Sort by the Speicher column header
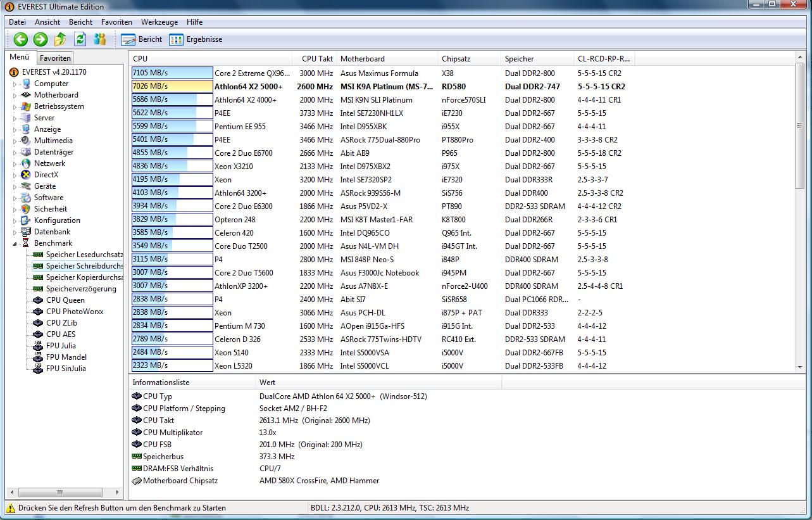812x520 pixels. coord(537,59)
